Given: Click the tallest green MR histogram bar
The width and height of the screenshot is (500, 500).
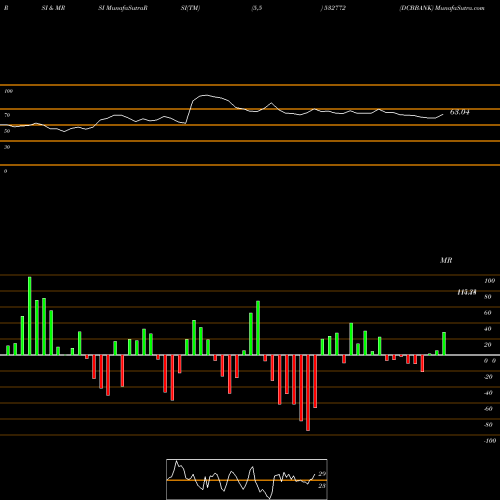Looking at the screenshot, I should click(30, 316).
